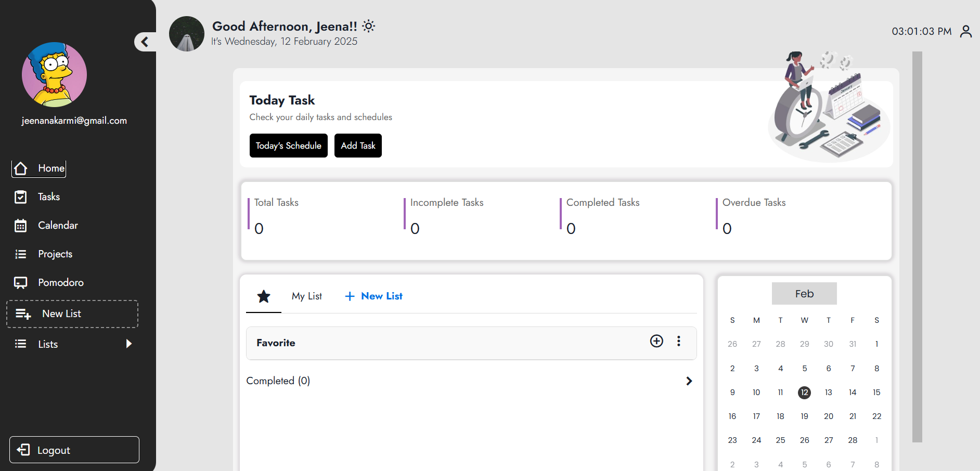
Task: Click the Calendar sidebar icon
Action: [21, 226]
